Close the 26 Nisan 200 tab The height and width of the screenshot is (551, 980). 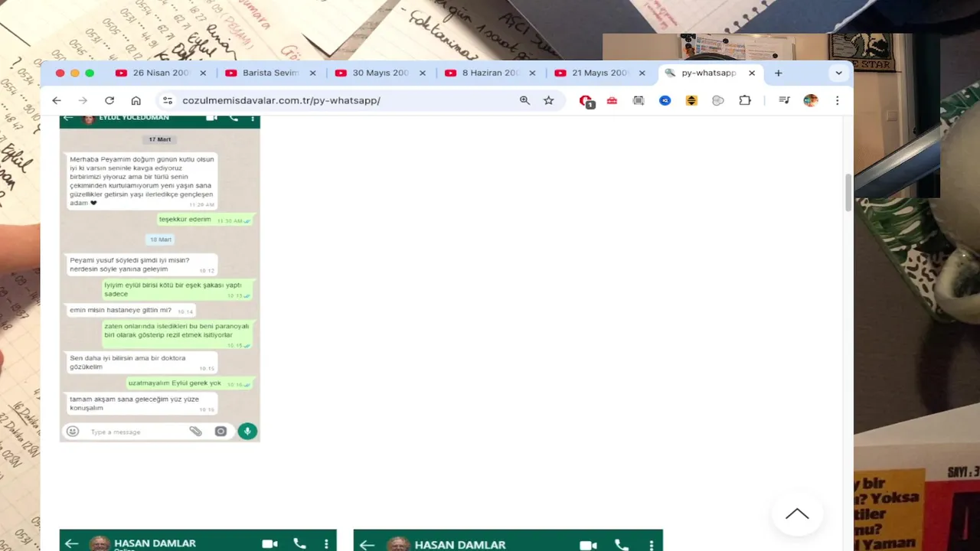click(203, 73)
